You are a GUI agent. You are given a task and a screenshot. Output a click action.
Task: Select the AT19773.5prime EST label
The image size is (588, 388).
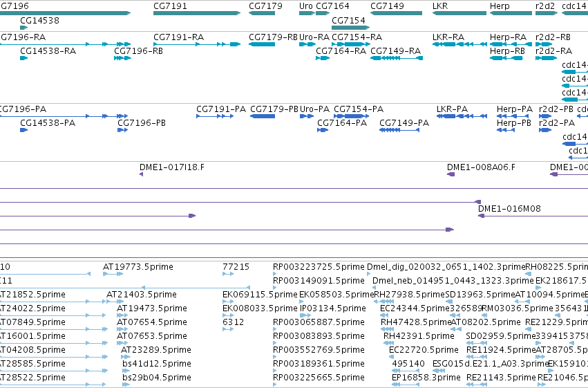(138, 267)
